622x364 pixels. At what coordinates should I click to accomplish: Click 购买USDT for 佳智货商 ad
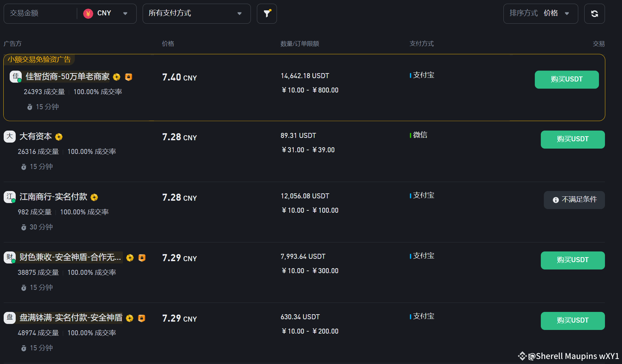pos(567,79)
